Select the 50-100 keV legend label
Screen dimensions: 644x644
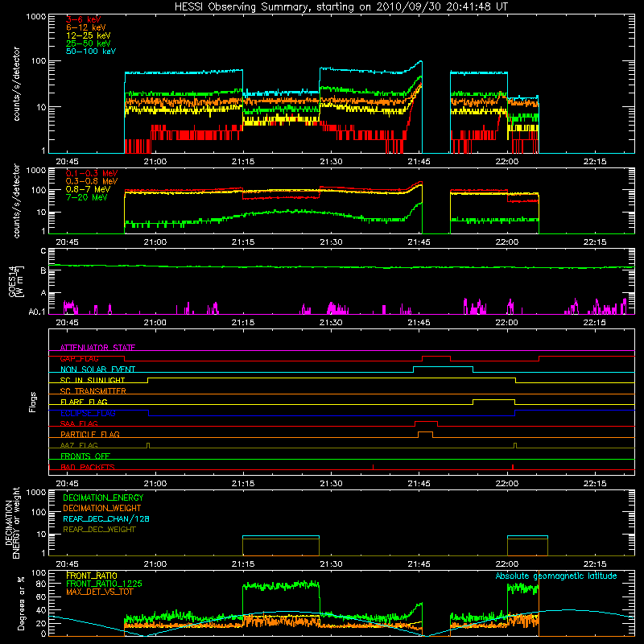(x=91, y=52)
